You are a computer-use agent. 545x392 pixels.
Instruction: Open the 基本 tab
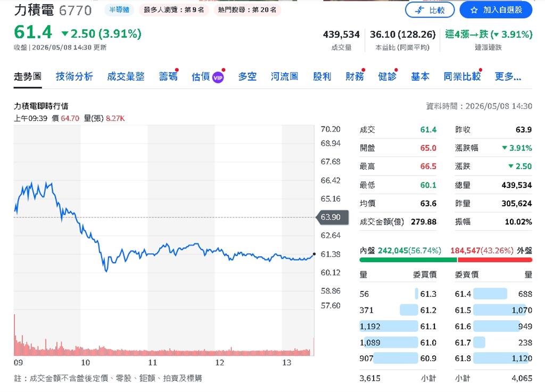tap(420, 77)
